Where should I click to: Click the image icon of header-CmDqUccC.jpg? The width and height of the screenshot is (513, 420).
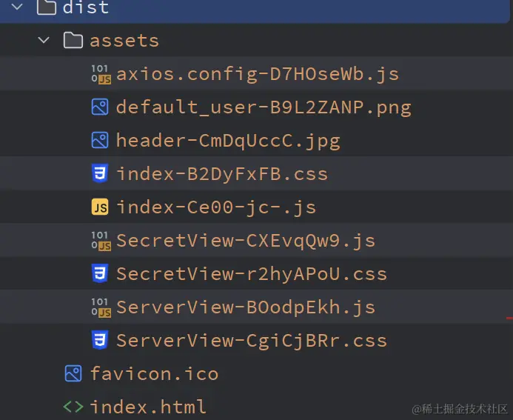point(100,140)
